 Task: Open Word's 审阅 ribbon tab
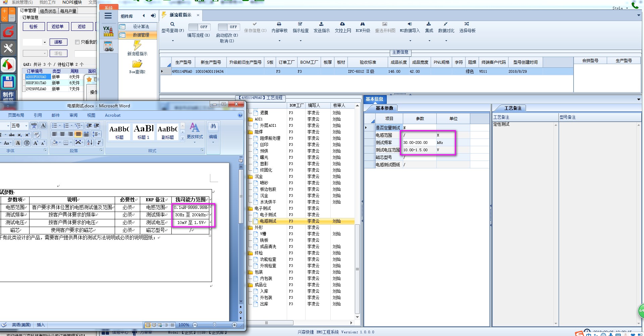tap(73, 115)
